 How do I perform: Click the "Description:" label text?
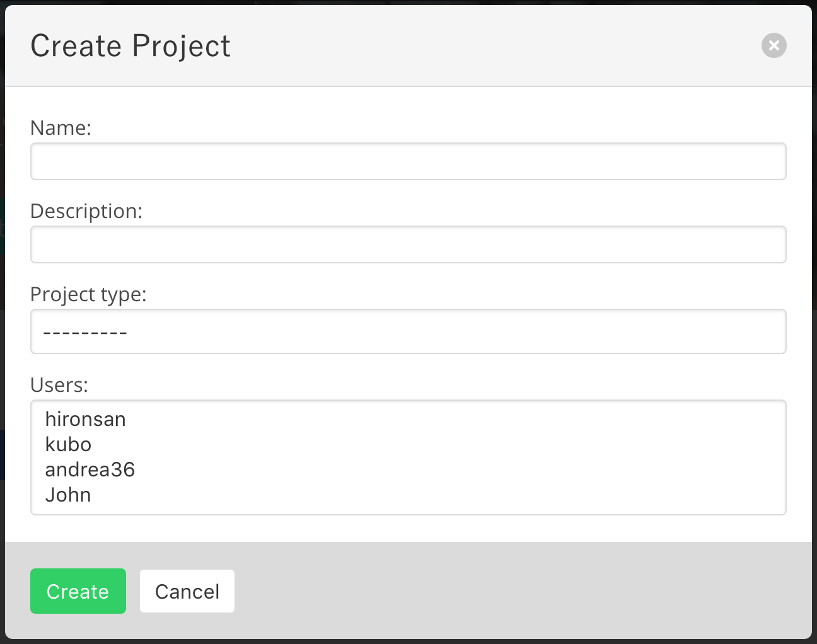coord(86,211)
